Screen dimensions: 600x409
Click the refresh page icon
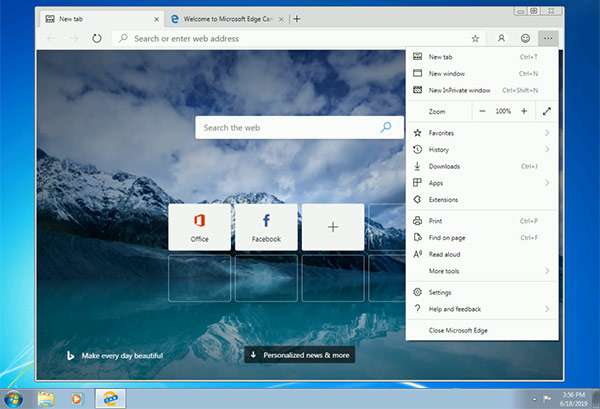click(x=97, y=38)
